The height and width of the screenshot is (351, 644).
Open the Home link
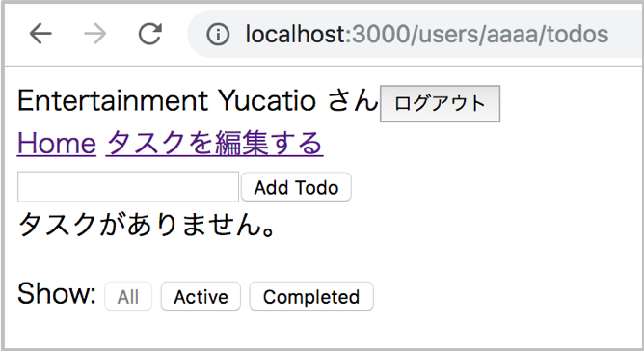57,143
